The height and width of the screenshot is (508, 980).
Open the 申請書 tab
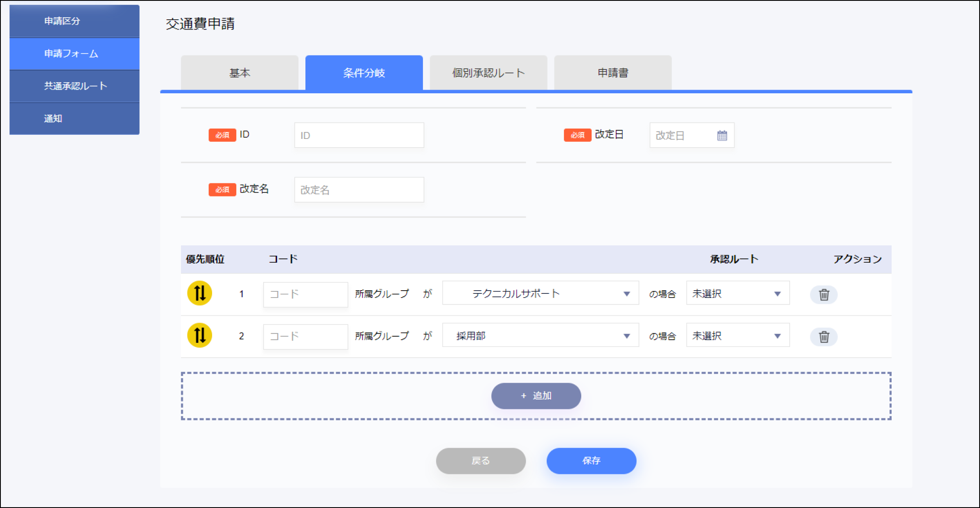(612, 73)
